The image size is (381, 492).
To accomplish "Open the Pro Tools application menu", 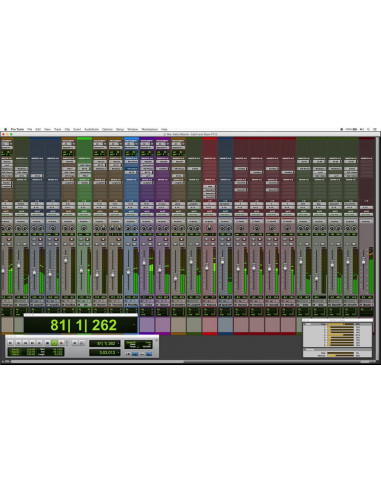I will pos(17,129).
